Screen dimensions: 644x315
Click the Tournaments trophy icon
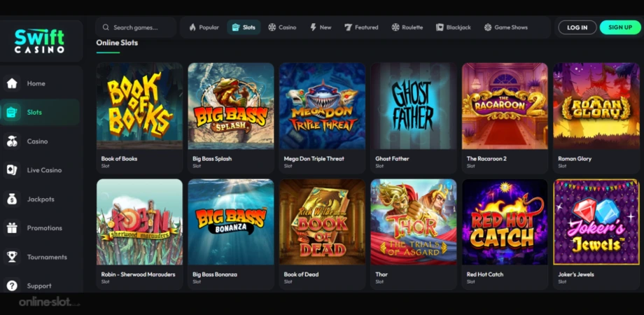coord(12,257)
